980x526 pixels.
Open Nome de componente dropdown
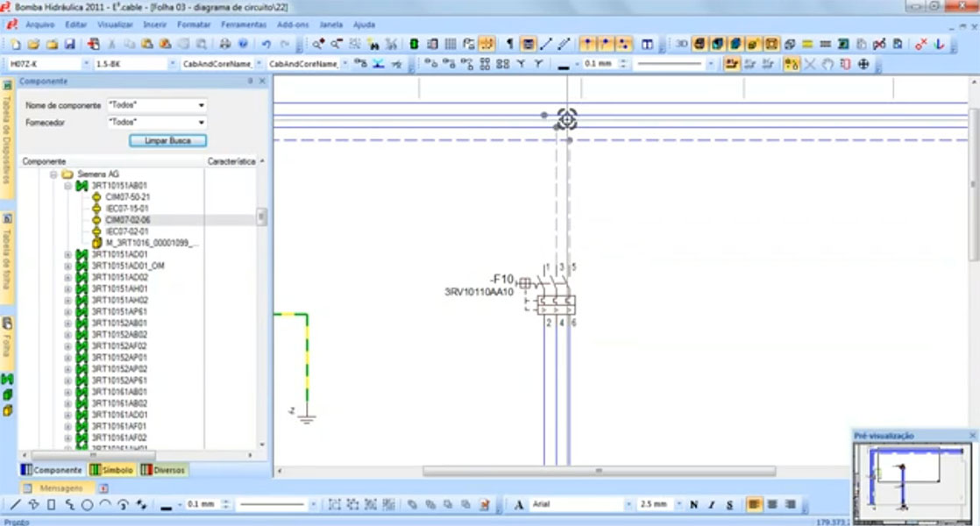click(201, 105)
